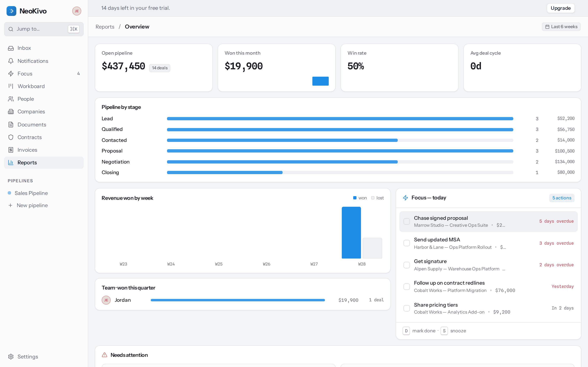Screen dimensions: 588x367
Task: Open Settings via the gear icon
Action: click(11, 357)
